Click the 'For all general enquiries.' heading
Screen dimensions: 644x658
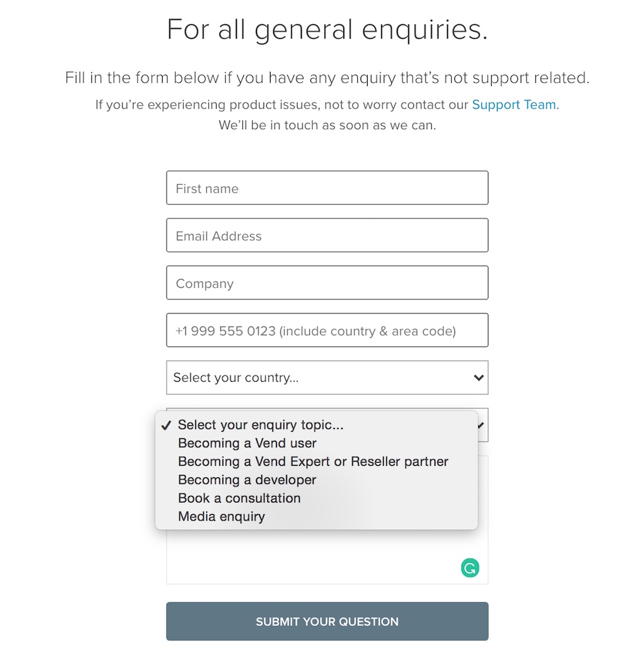[327, 30]
